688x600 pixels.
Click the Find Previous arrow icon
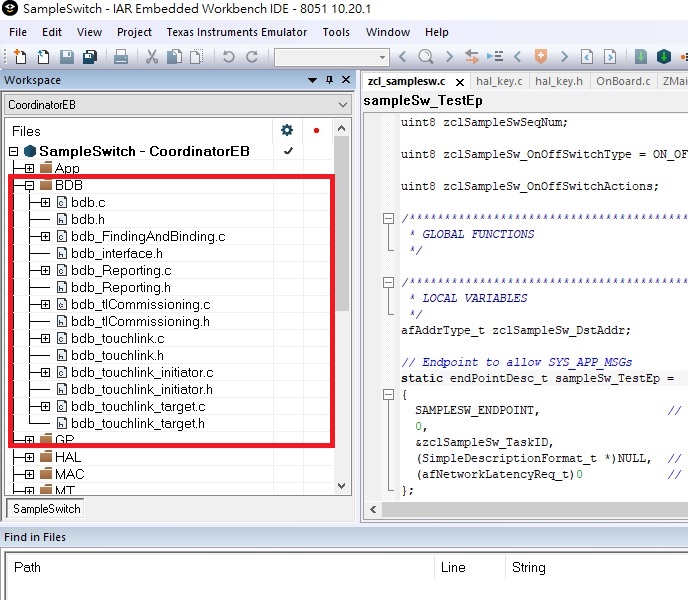click(x=402, y=57)
